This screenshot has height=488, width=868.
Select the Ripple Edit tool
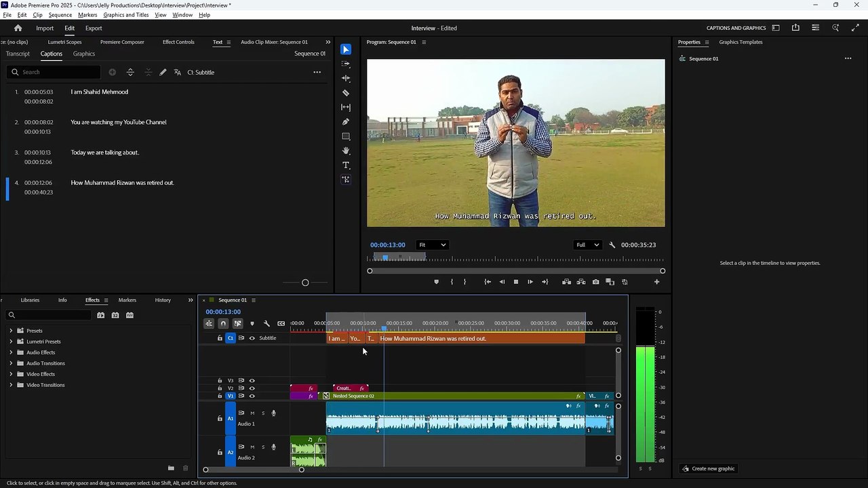click(x=346, y=78)
